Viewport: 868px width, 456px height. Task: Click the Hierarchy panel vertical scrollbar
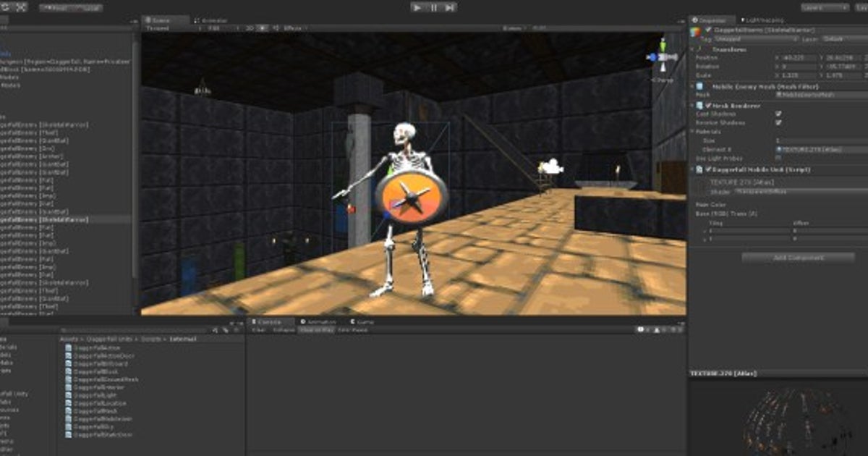pos(135,159)
